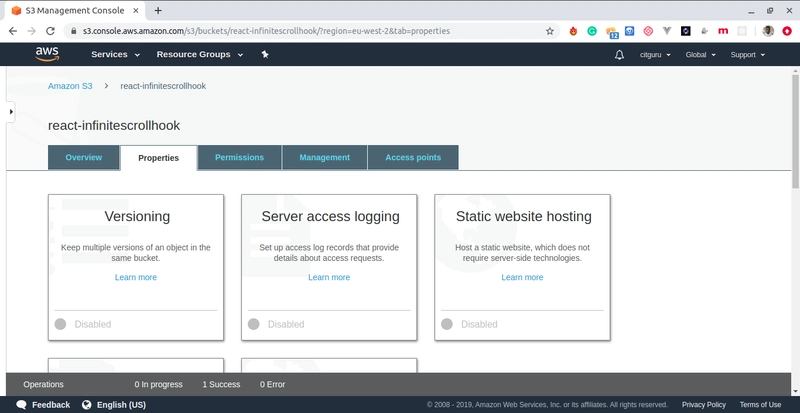Click the globe language icon
The image size is (800, 413).
tap(87, 405)
